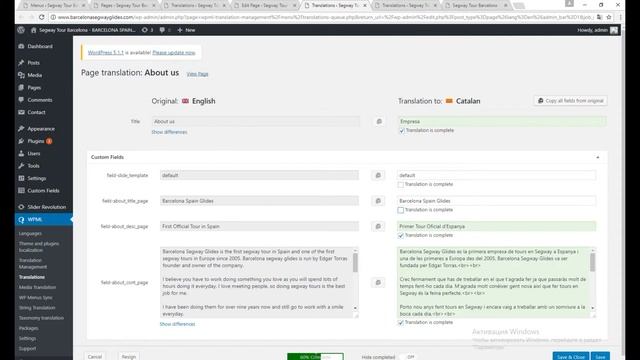Image resolution: width=640 pixels, height=360 pixels.
Task: Collapse the Custom Fields section
Action: pos(598,157)
